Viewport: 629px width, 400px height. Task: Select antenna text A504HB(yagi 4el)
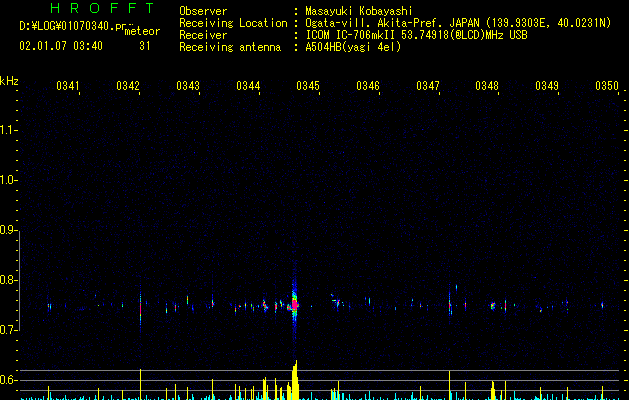pyautogui.click(x=353, y=47)
